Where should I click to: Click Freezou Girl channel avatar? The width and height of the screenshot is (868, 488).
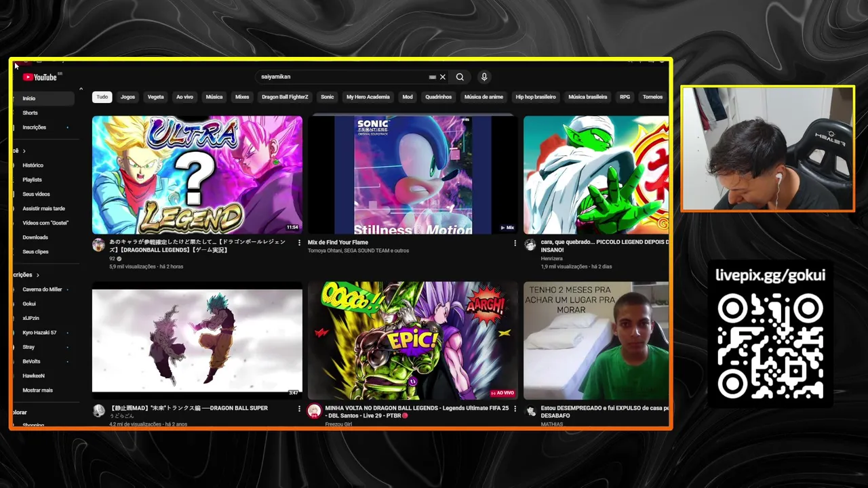pyautogui.click(x=314, y=411)
